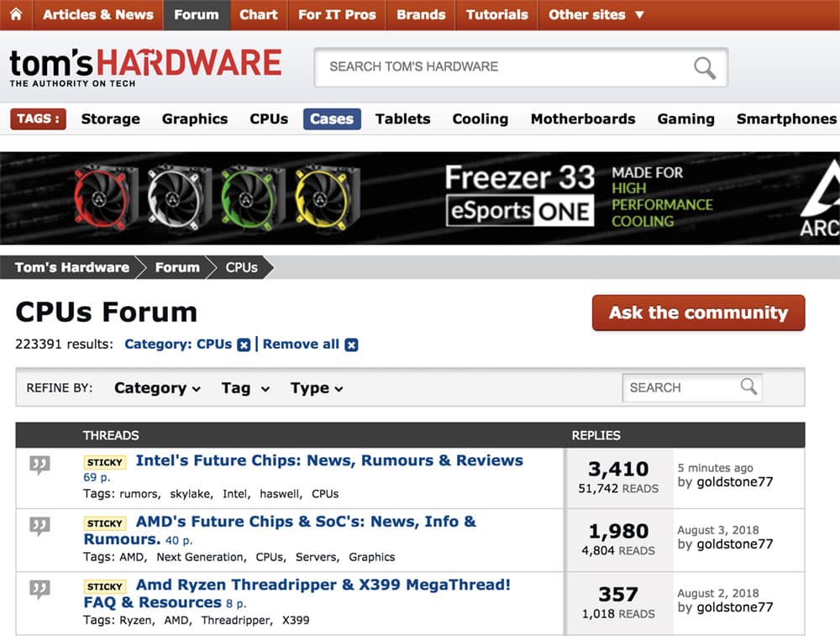
Task: Open the Category refine dropdown
Action: (158, 388)
